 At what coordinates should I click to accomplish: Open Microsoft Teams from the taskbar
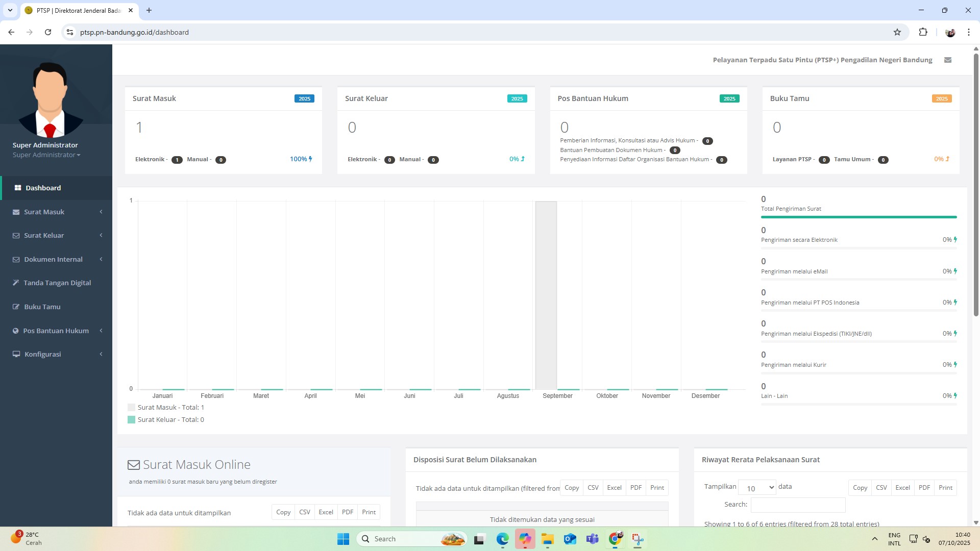tap(592, 539)
